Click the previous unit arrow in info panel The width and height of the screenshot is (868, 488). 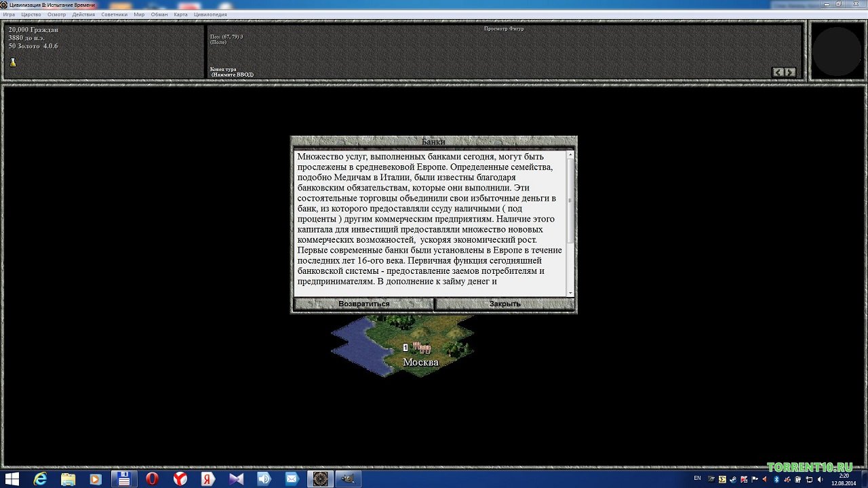coord(778,72)
